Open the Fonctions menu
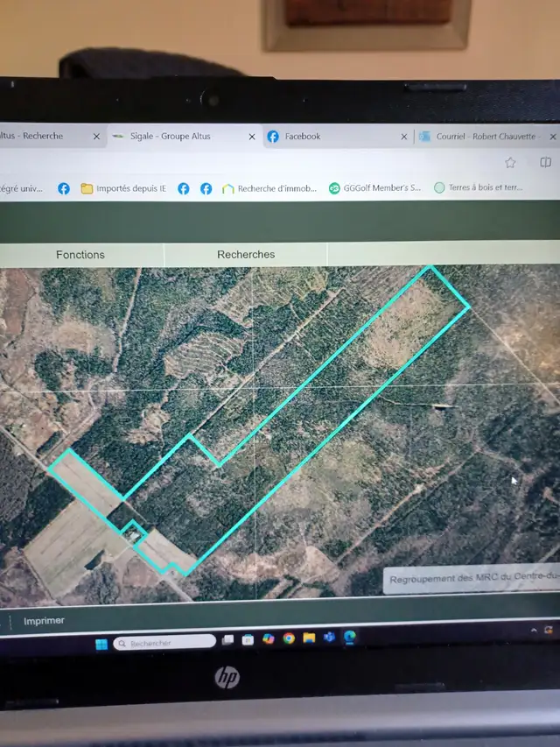 coord(80,255)
